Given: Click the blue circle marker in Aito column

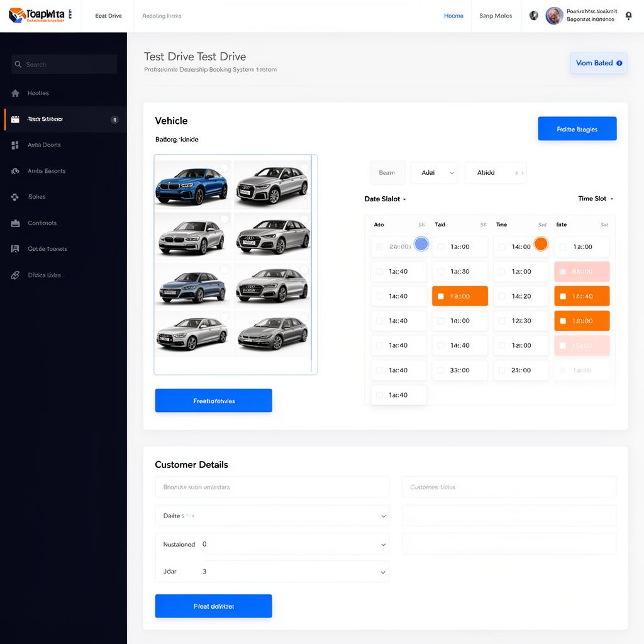Looking at the screenshot, I should (x=421, y=244).
